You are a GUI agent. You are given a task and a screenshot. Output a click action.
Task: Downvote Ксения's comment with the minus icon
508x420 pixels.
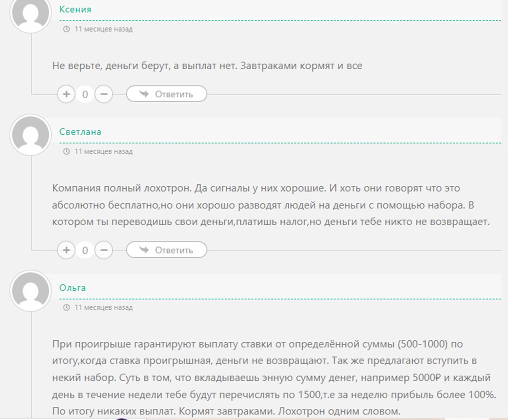click(x=104, y=94)
